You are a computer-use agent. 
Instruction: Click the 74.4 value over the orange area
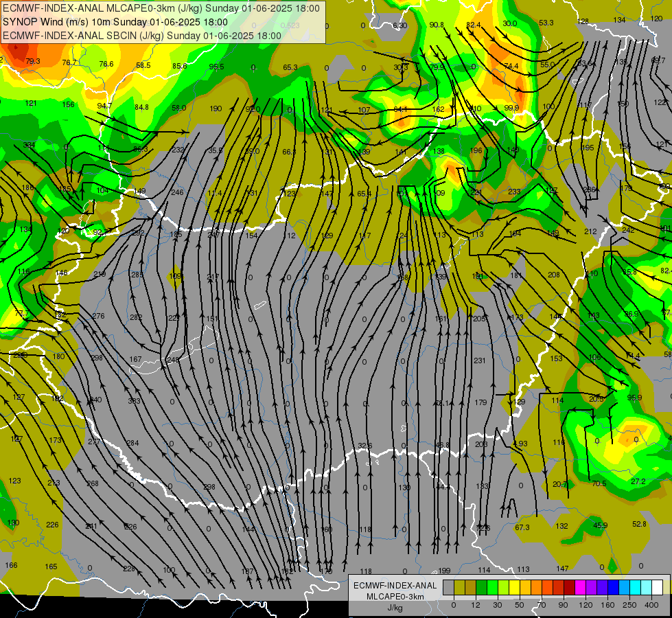511,66
